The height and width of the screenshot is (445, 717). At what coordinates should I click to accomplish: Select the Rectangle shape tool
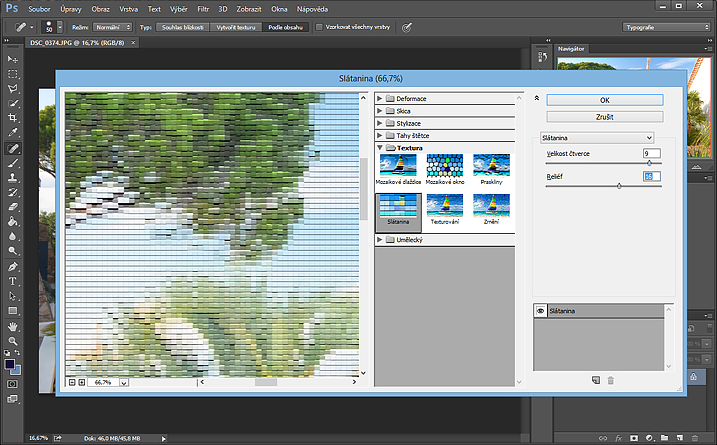(12, 311)
